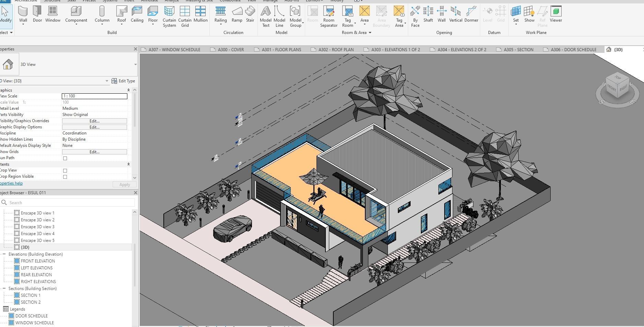Collapse Elevations (Building Elevation) tree node

[4, 254]
